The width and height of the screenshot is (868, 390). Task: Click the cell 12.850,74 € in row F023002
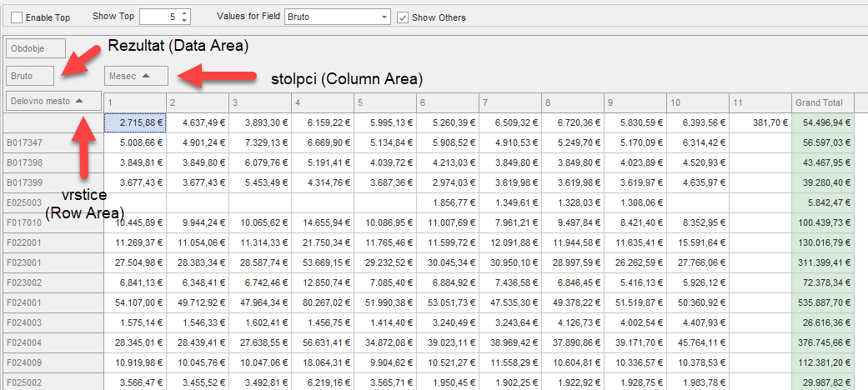[322, 282]
